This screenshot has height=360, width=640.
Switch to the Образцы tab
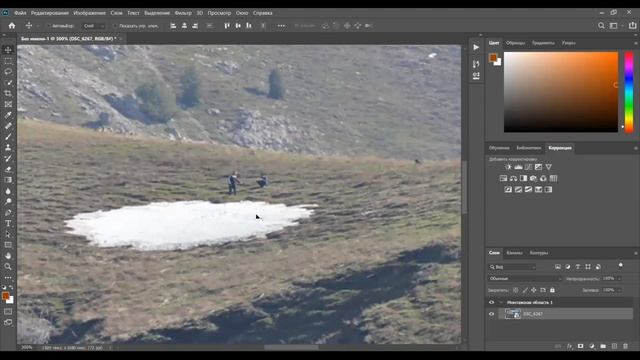click(x=516, y=43)
